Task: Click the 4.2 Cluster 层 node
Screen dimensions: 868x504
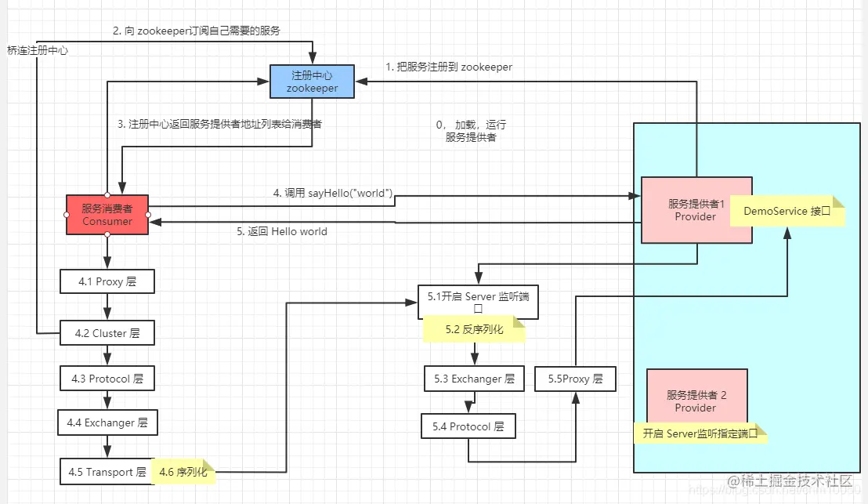Action: click(107, 332)
